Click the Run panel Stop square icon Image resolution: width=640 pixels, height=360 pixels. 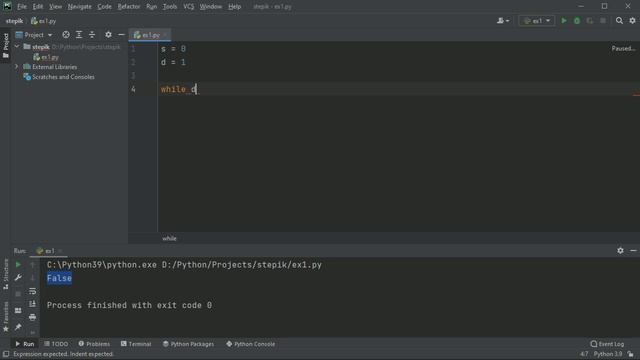[x=18, y=294]
